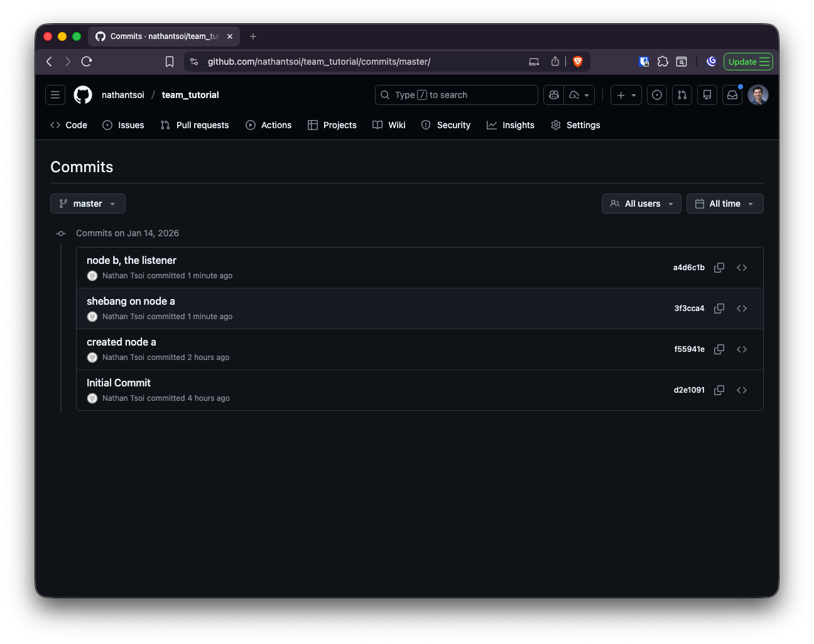This screenshot has height=644, width=814.
Task: Browse repository at commit f55941e
Action: pos(742,349)
